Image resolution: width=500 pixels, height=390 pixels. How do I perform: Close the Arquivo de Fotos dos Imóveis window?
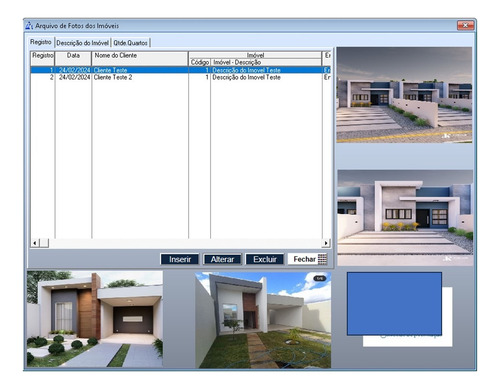pyautogui.click(x=465, y=25)
